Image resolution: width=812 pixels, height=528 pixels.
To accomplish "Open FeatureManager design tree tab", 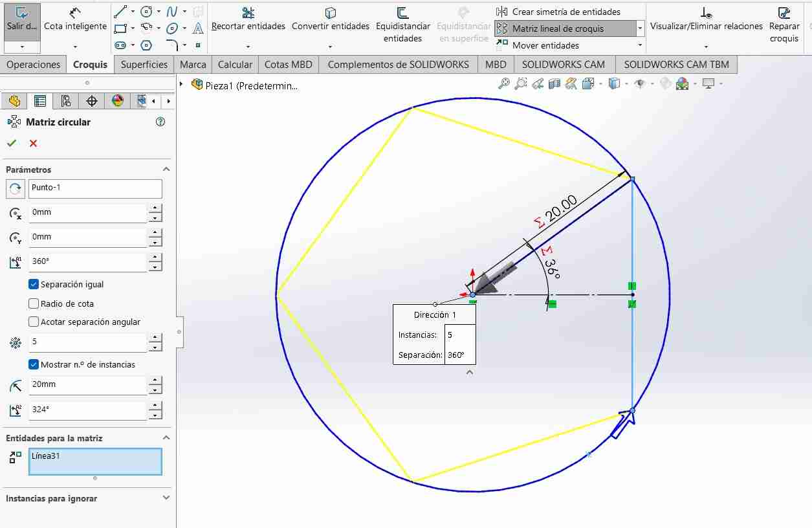I will click(14, 101).
